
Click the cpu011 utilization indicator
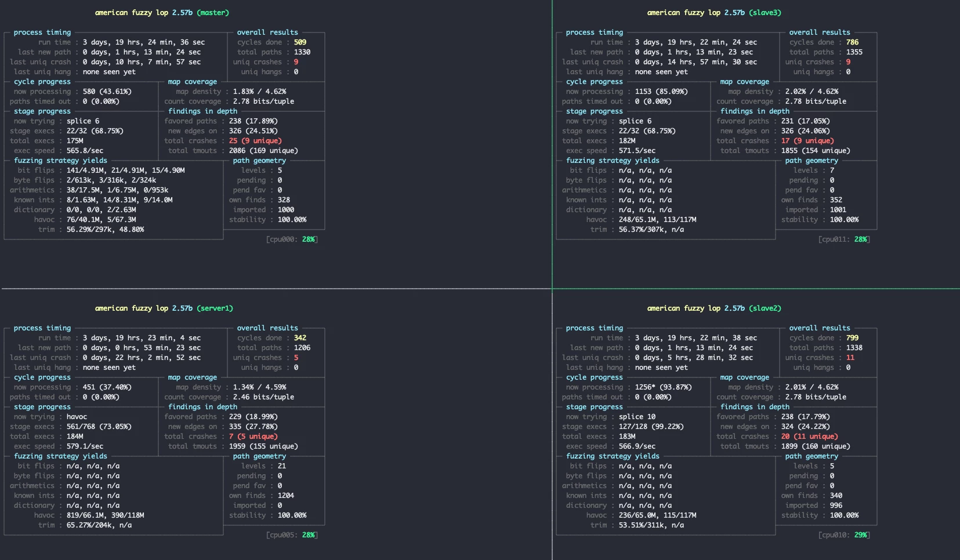point(844,239)
